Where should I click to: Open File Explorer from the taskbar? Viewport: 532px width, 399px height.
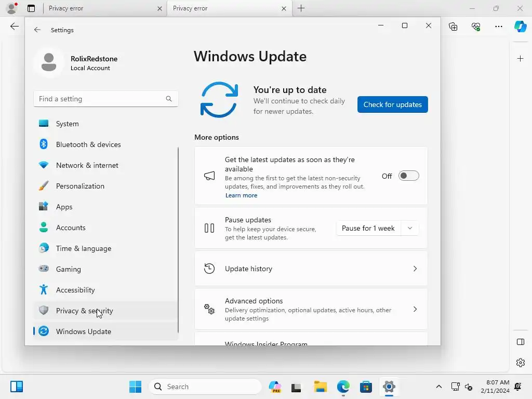[x=320, y=387]
